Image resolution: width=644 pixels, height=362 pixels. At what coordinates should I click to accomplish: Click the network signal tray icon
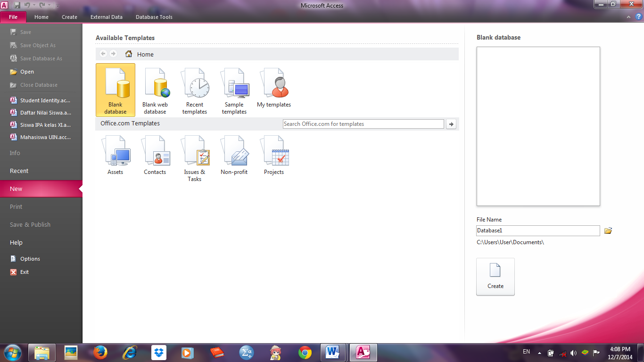(x=562, y=353)
